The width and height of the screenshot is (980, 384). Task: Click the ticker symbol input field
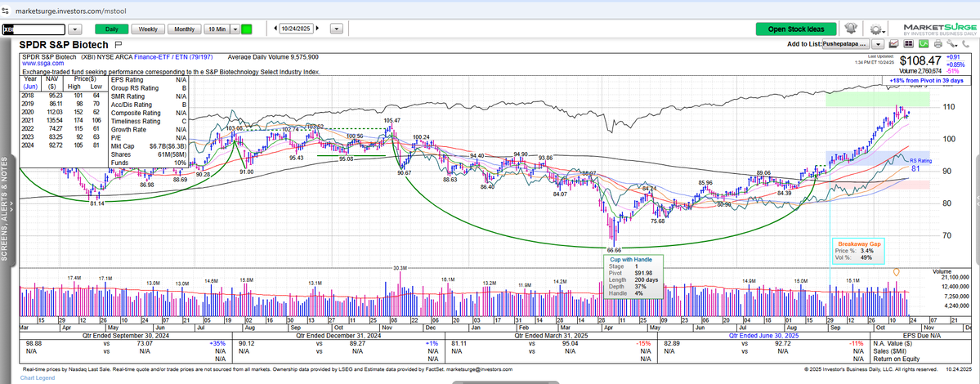[34, 29]
